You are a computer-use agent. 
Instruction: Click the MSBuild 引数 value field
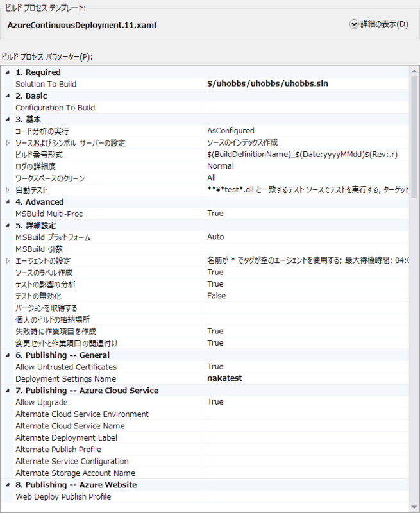click(307, 249)
